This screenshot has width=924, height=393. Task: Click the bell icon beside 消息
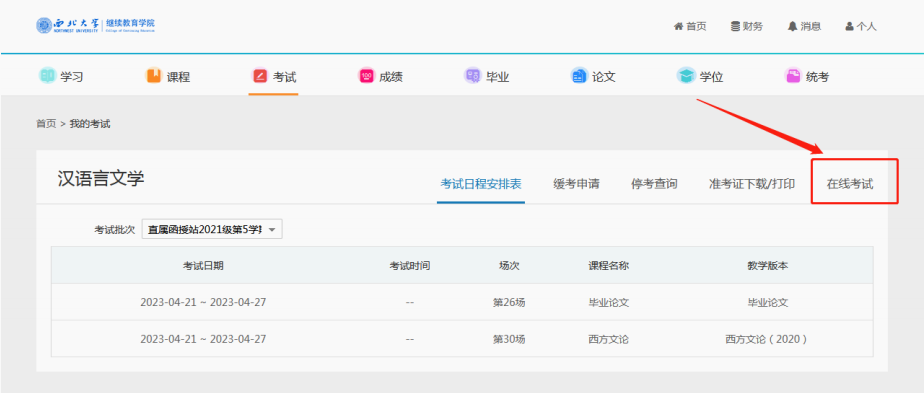click(793, 27)
